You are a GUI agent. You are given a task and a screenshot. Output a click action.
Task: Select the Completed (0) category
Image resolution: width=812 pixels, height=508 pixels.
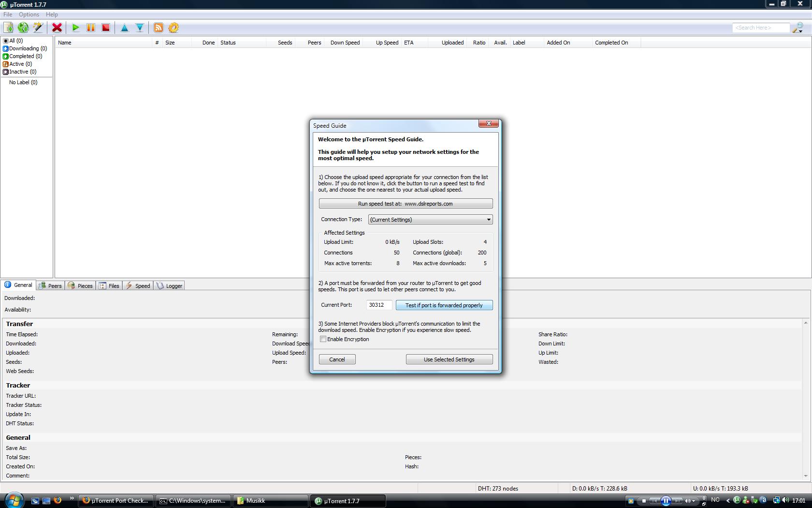pyautogui.click(x=23, y=56)
